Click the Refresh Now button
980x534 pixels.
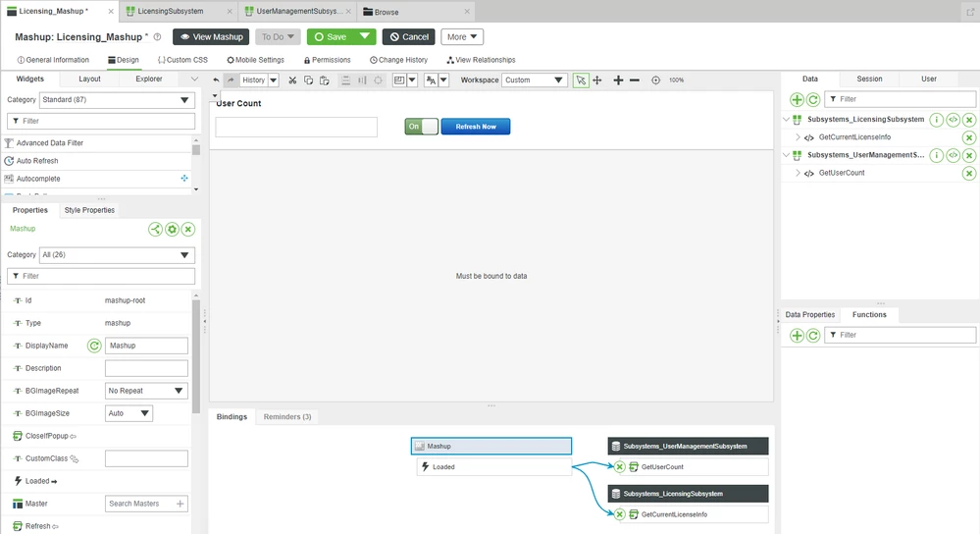(476, 127)
